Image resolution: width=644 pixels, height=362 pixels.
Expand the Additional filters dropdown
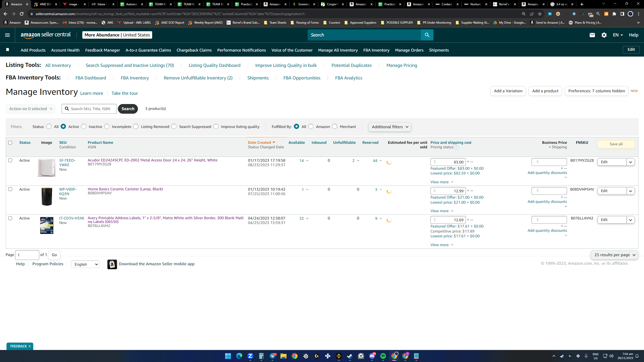pos(390,127)
